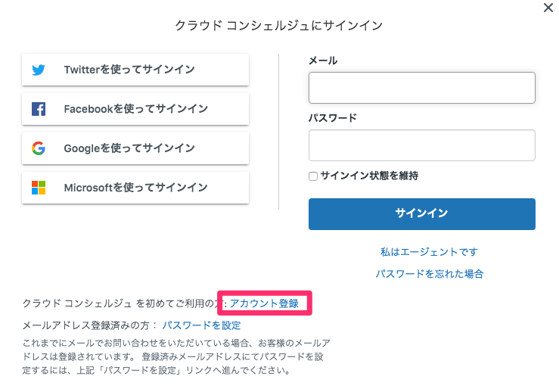Image resolution: width=559 pixels, height=392 pixels.
Task: Open the highlighted アカウント登録 link
Action: coord(264,303)
